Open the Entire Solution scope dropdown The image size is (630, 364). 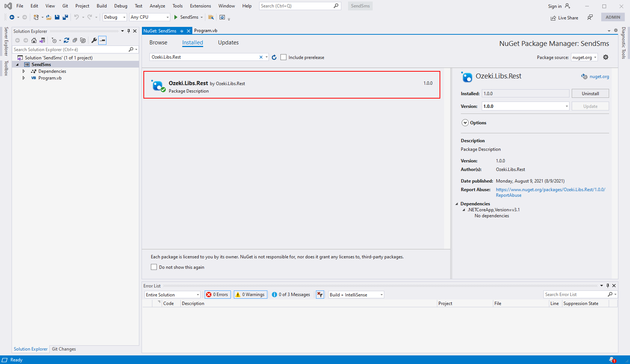[x=173, y=295]
